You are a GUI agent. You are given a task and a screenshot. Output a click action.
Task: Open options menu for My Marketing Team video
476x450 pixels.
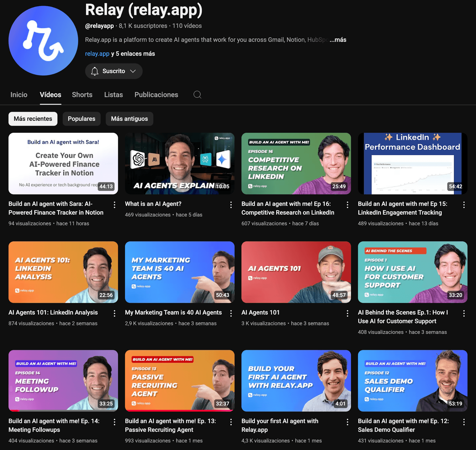(231, 313)
